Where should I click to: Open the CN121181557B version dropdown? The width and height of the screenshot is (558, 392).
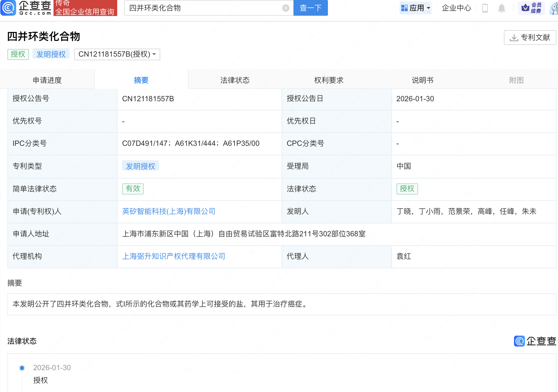[x=117, y=54]
